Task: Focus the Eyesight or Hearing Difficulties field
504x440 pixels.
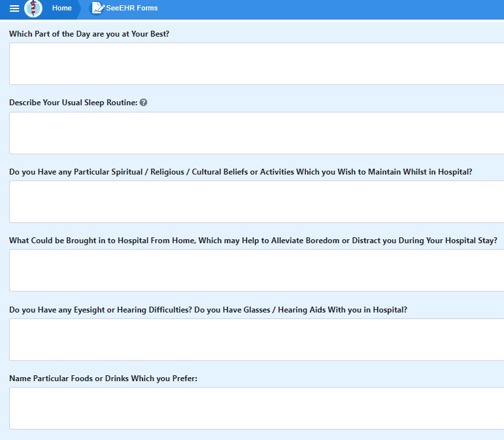Action: click(x=256, y=339)
